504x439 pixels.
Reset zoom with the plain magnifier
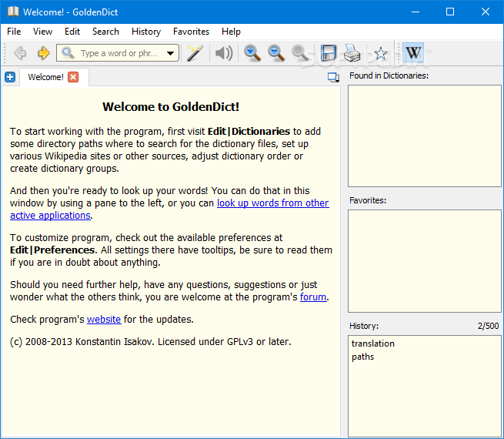pyautogui.click(x=300, y=53)
